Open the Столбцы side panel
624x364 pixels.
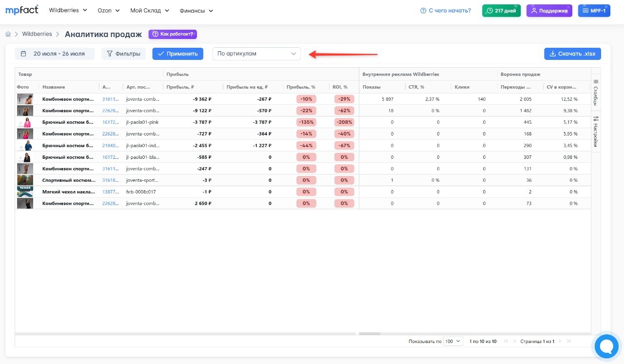pos(596,92)
